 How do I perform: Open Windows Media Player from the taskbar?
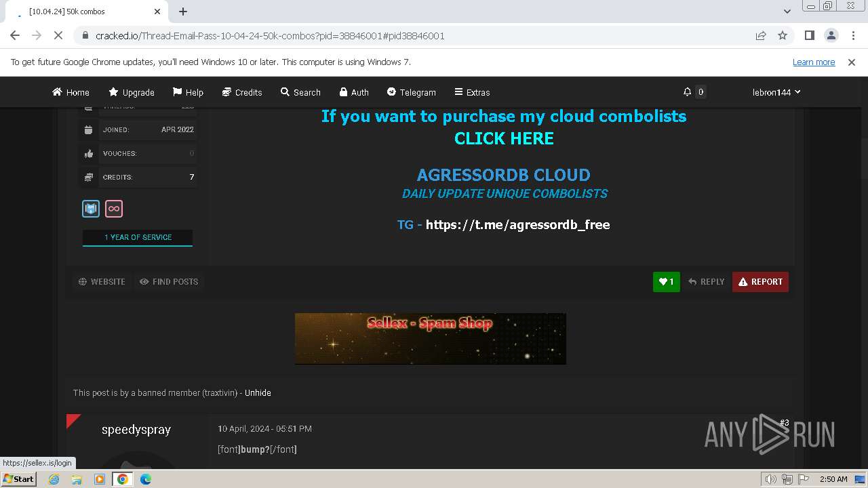point(100,479)
